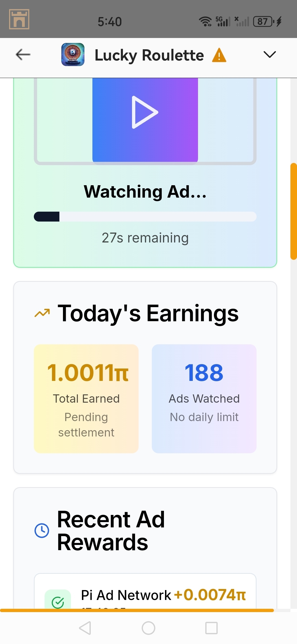
Task: Click the ad watching progress bar
Action: tap(145, 217)
